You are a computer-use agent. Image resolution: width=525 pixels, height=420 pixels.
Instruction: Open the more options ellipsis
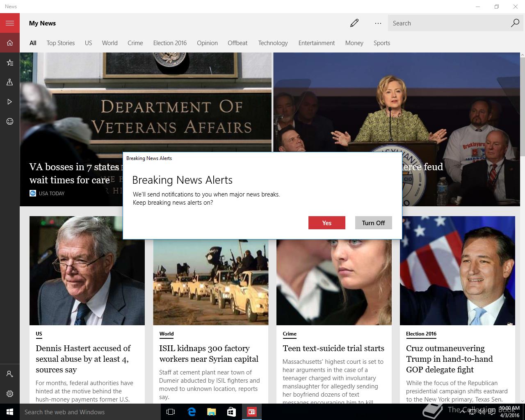(378, 23)
